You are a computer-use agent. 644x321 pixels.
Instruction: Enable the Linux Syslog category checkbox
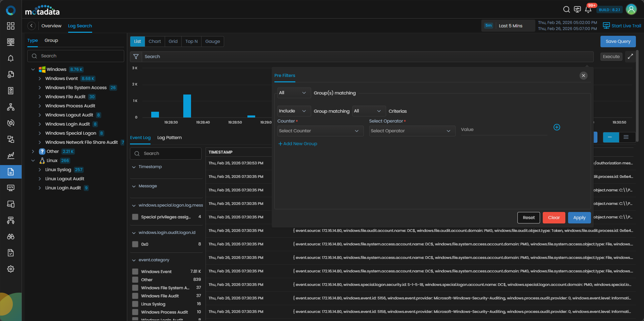coord(135,304)
